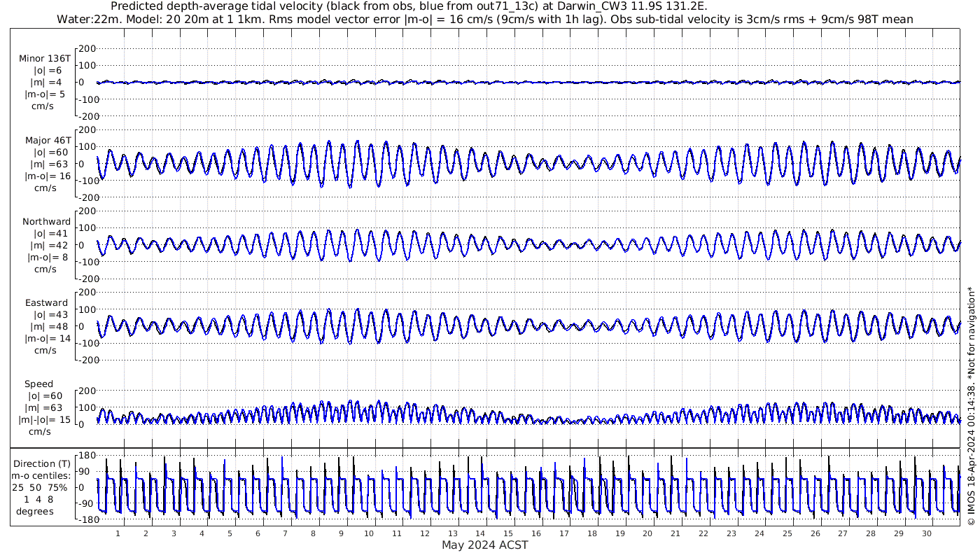The image size is (980, 560).
Task: Select '|m|-|o|= 15' under Speed
Action: point(45,420)
